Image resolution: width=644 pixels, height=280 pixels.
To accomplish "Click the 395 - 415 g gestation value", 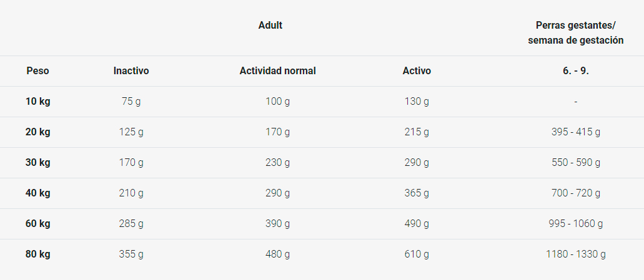I will [x=575, y=132].
